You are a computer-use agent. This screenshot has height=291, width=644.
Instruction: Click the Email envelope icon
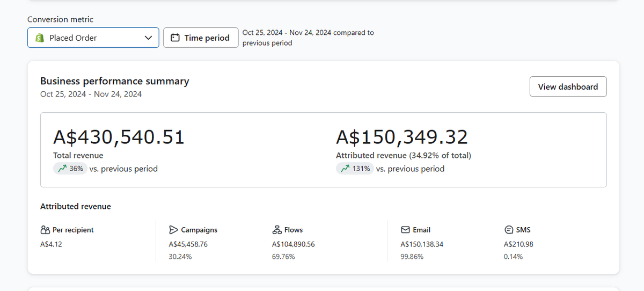coord(405,230)
